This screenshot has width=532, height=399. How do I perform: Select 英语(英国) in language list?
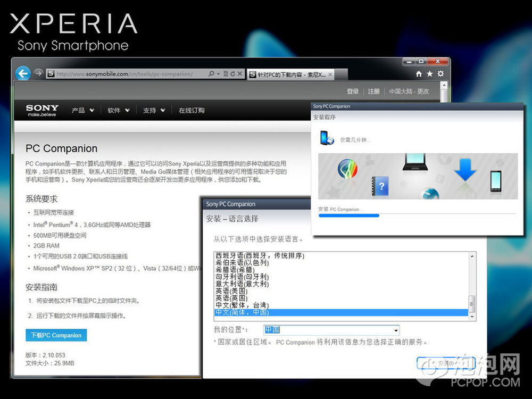(342, 298)
